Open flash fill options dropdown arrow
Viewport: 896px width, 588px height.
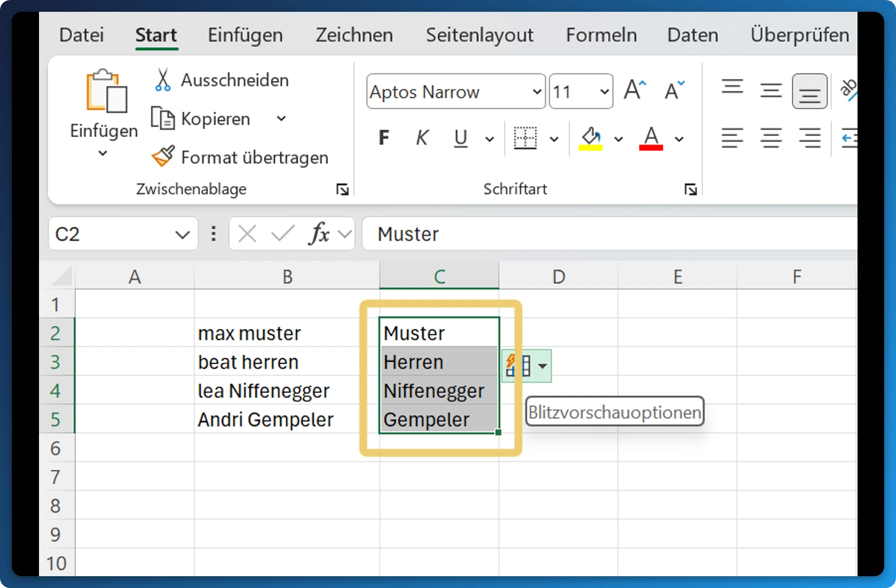click(542, 366)
